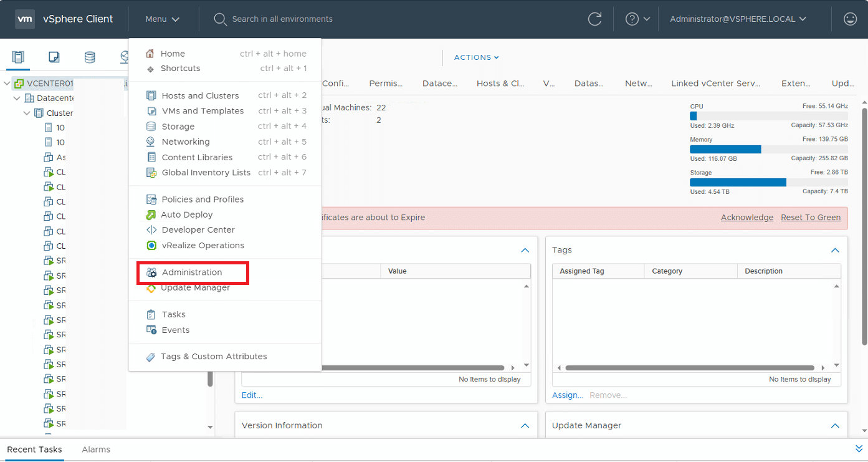
Task: Click the Storage usage bar
Action: tap(769, 182)
